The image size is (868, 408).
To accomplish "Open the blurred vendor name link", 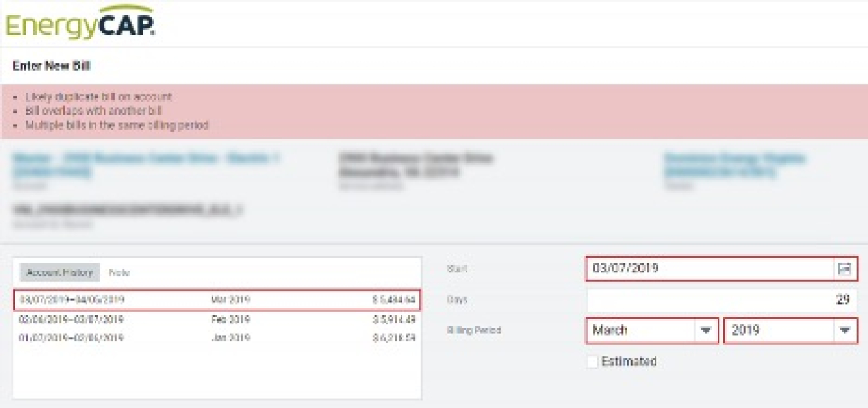I will (x=735, y=164).
